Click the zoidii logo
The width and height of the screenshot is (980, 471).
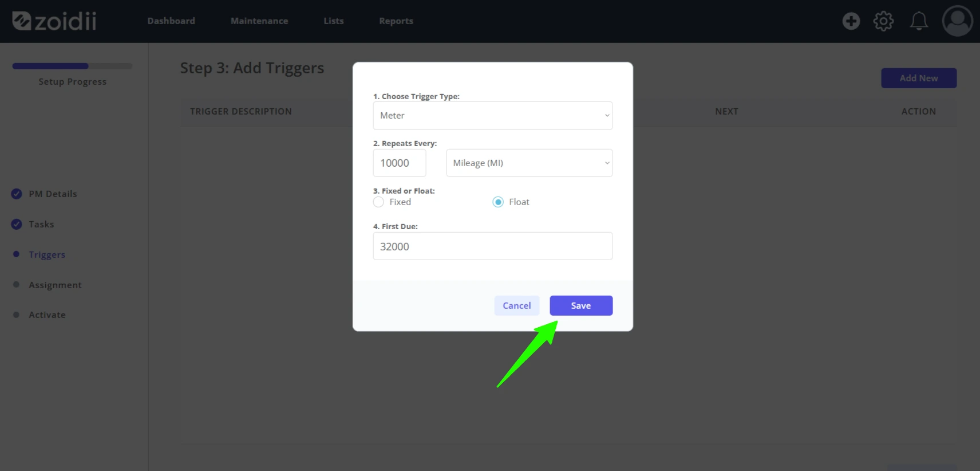click(x=54, y=21)
